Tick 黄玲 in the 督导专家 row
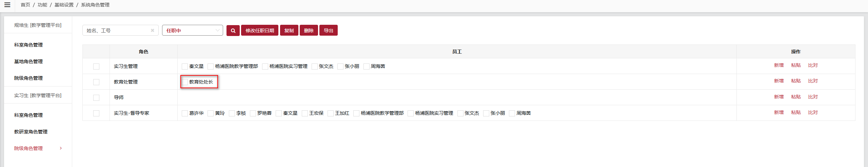Screen dimensions: 868x167 pos(211,113)
